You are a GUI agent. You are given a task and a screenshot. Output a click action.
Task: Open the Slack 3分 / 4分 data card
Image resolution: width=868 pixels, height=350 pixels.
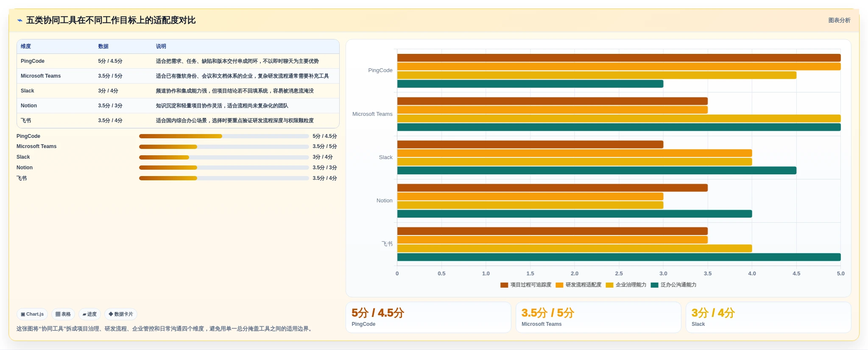[768, 317]
